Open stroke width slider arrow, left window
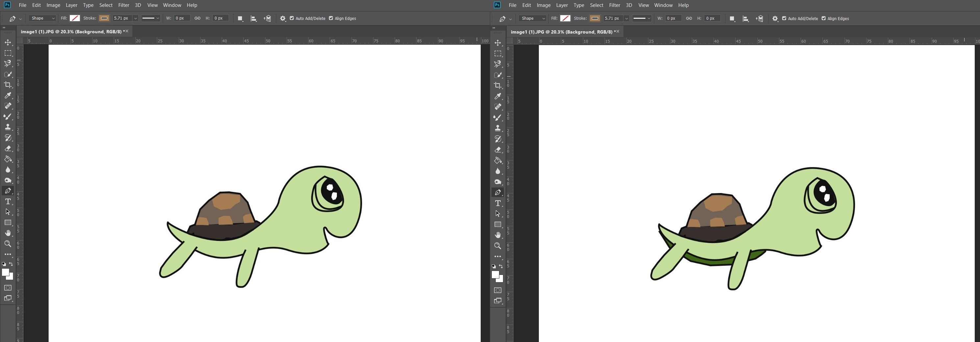The height and width of the screenshot is (342, 980). [x=135, y=18]
